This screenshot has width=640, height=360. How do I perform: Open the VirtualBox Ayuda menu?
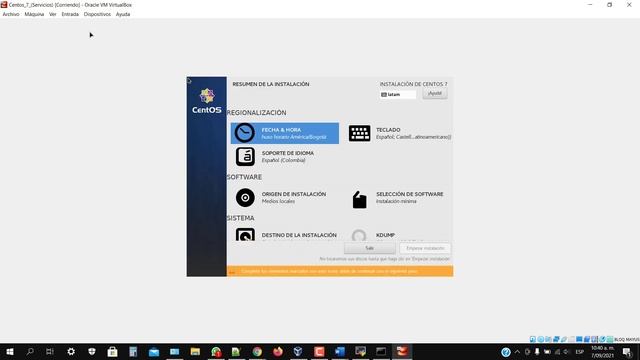click(123, 14)
